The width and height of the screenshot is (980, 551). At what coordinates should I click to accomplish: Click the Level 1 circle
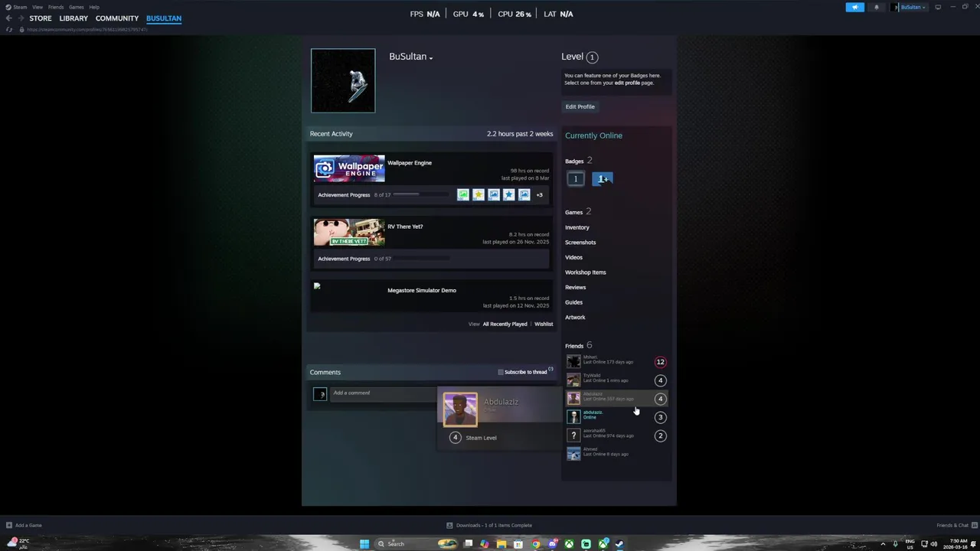[592, 57]
